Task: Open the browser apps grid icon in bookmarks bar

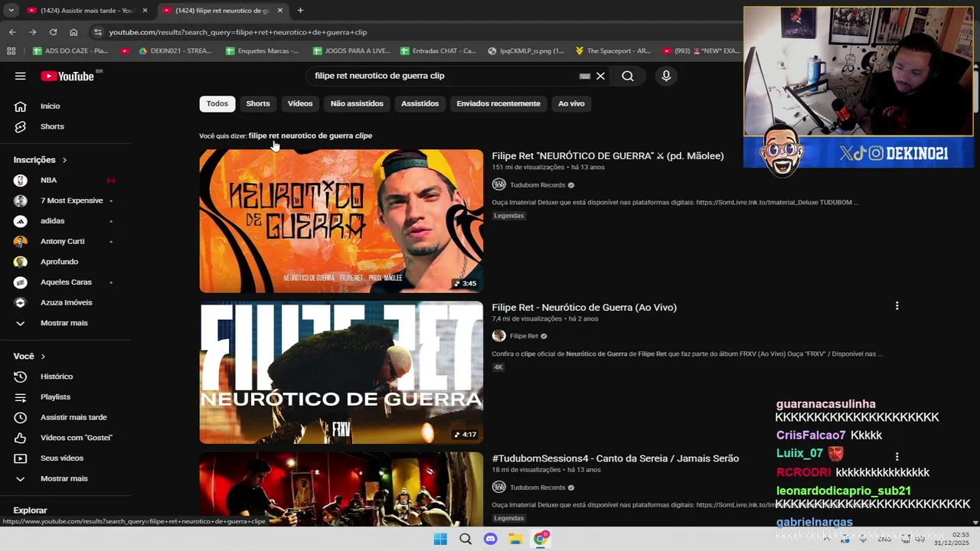Action: point(11,51)
